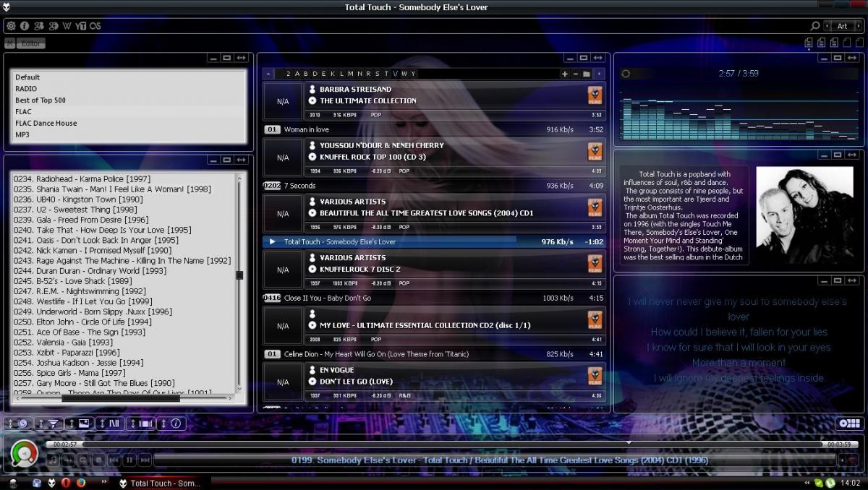
Task: Select track 'Woman in love'
Action: pyautogui.click(x=434, y=129)
